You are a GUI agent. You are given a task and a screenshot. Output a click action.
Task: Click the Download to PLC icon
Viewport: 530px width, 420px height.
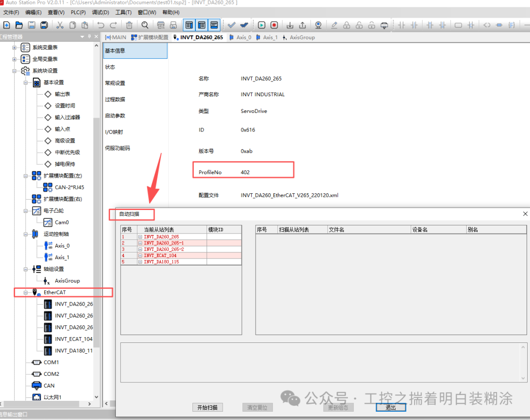click(x=290, y=25)
